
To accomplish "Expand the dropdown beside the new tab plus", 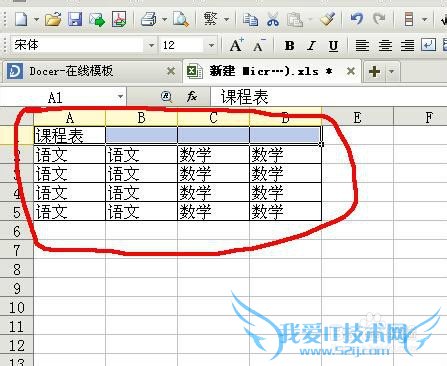I will pos(392,71).
